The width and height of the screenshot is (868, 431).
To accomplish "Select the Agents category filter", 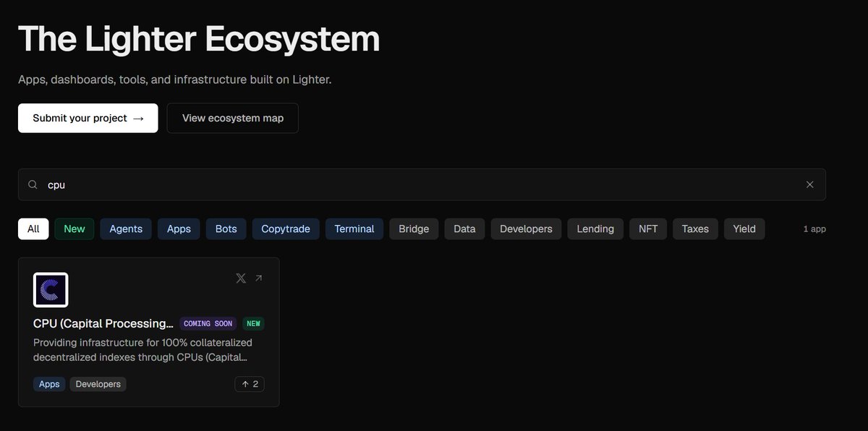I will point(126,229).
